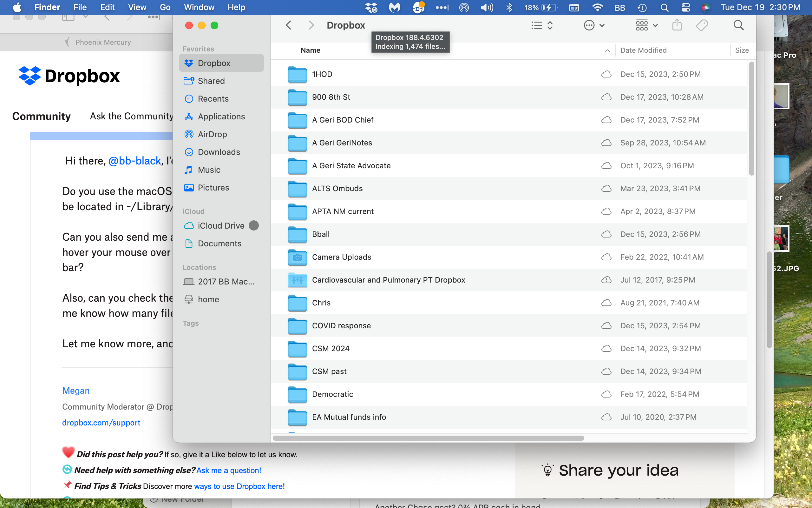Open Music in Finder sidebar
The width and height of the screenshot is (812, 508).
click(221, 170)
